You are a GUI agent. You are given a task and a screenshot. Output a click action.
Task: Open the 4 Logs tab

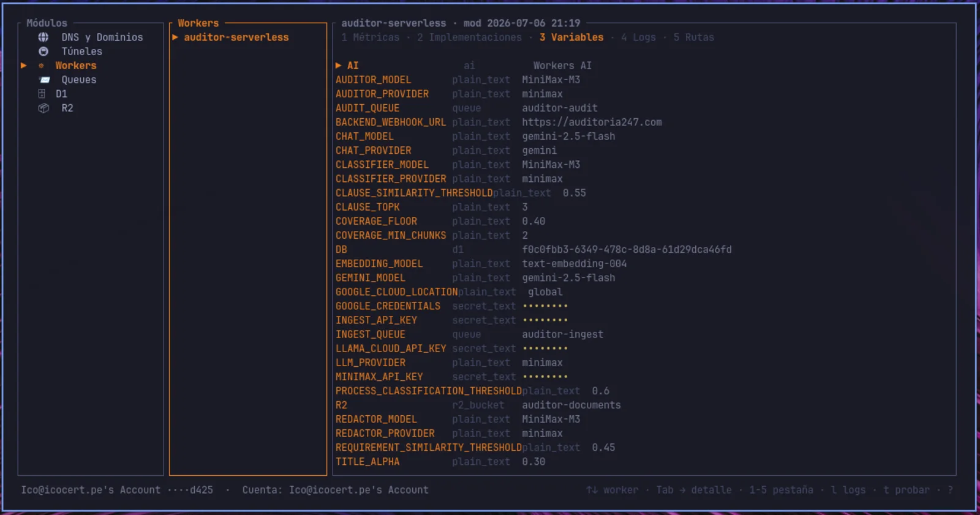638,37
